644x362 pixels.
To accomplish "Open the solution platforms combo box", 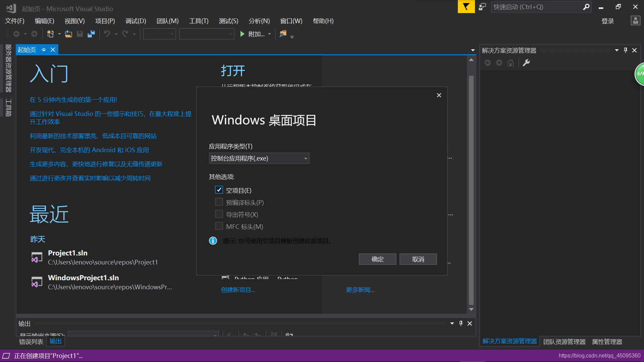I will tap(207, 34).
